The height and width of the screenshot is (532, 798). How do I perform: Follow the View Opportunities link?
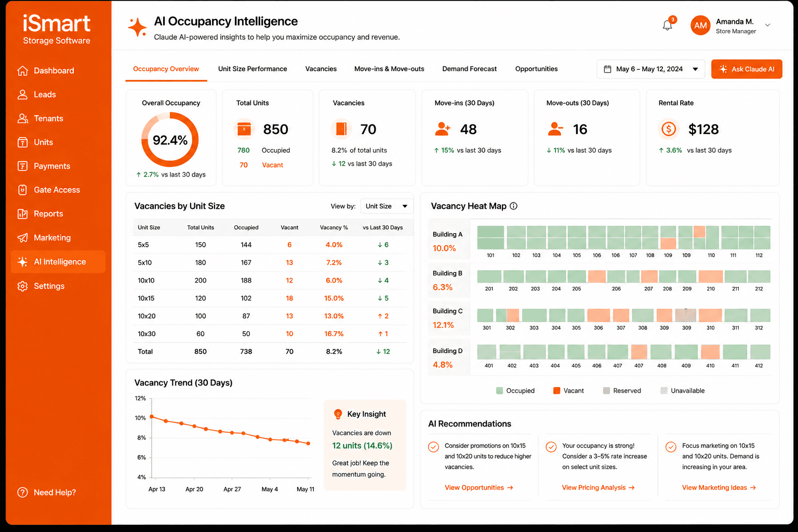tap(479, 488)
